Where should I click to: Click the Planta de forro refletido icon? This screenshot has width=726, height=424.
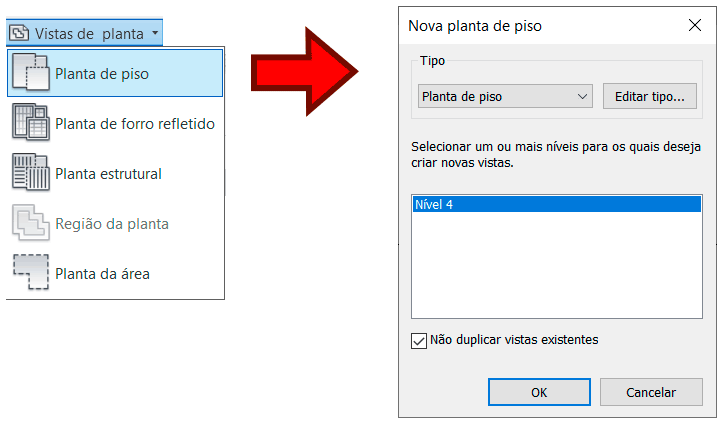(31, 123)
